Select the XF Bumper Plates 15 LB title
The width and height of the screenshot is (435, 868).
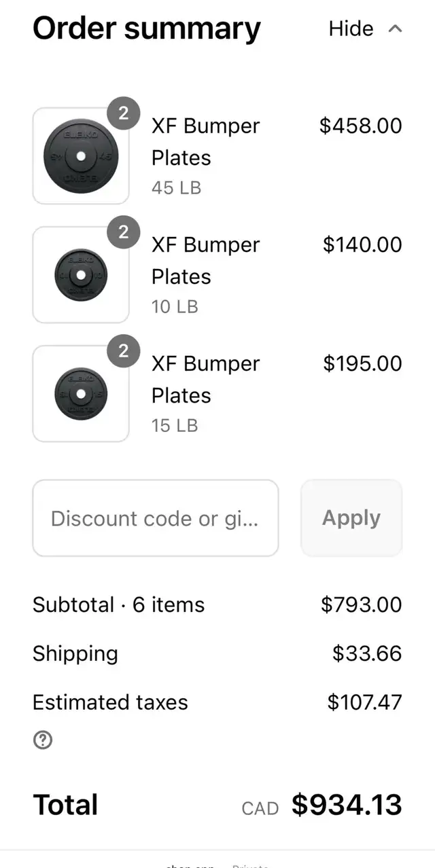click(x=205, y=380)
